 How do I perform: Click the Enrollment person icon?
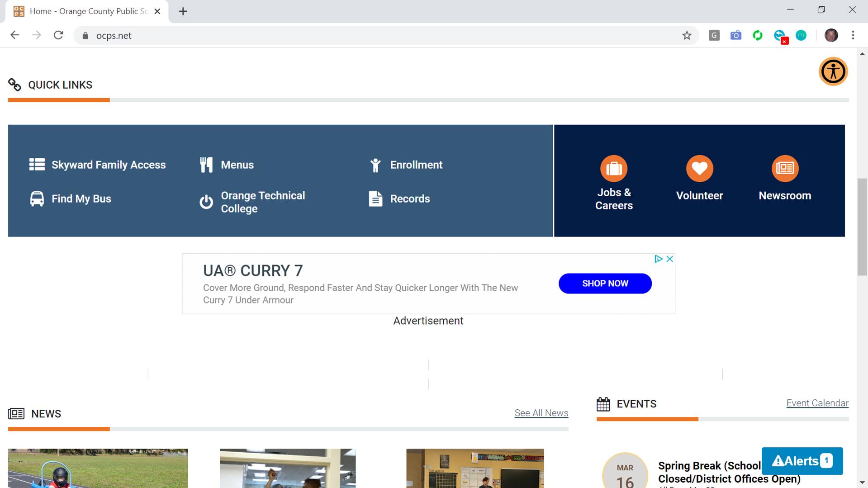(375, 165)
